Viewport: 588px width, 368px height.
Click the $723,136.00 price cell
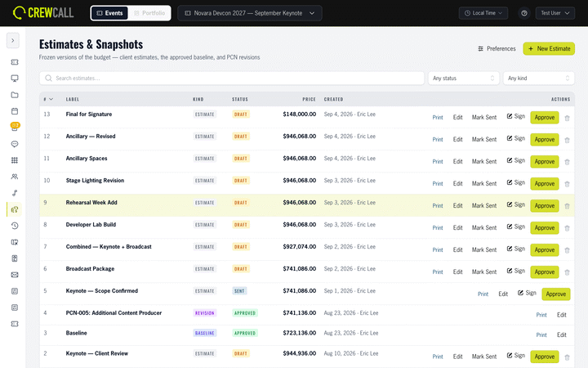pyautogui.click(x=299, y=333)
